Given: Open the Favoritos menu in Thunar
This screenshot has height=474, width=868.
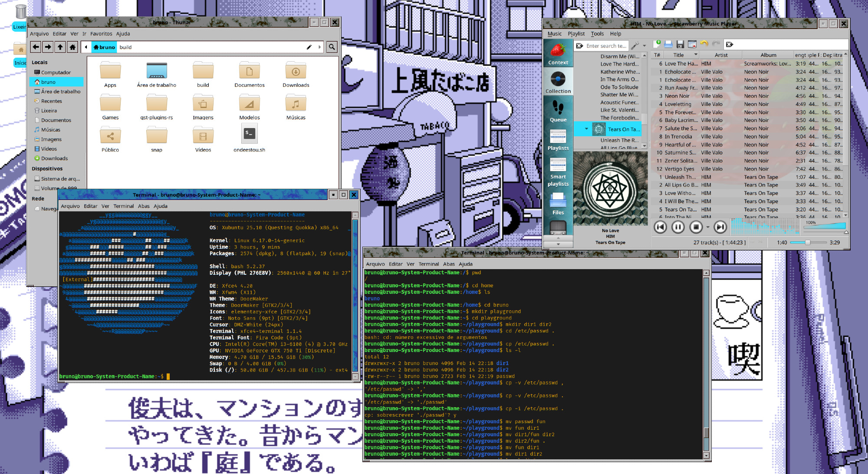Looking at the screenshot, I should coord(101,33).
